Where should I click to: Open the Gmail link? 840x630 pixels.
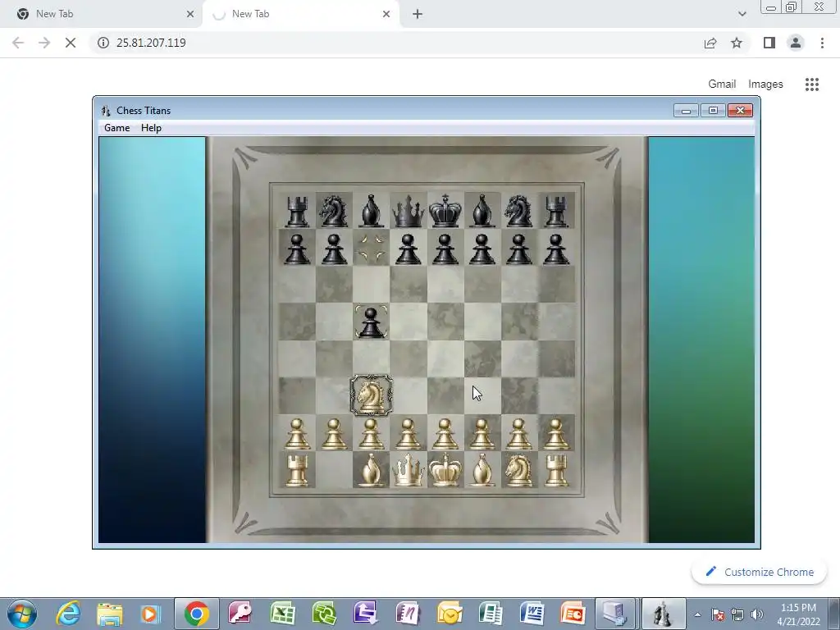[x=722, y=84]
